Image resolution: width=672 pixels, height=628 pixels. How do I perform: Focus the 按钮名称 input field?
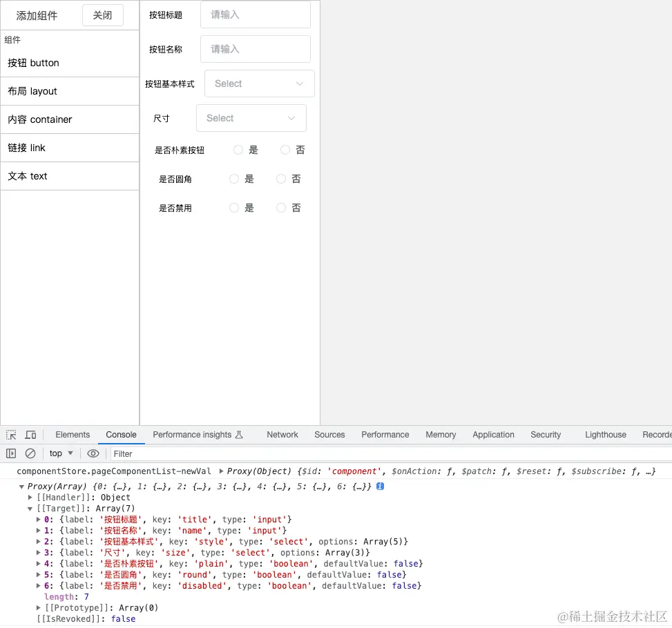[x=256, y=49]
